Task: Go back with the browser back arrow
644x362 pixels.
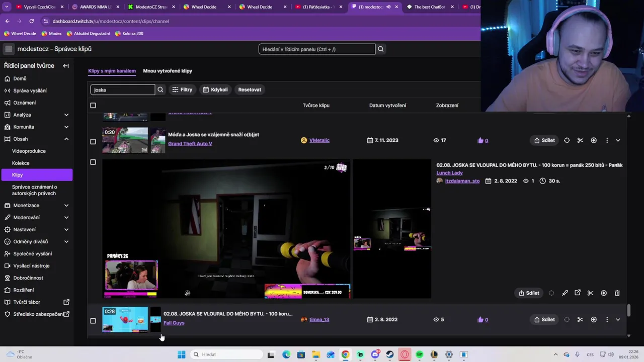Action: tap(7, 21)
